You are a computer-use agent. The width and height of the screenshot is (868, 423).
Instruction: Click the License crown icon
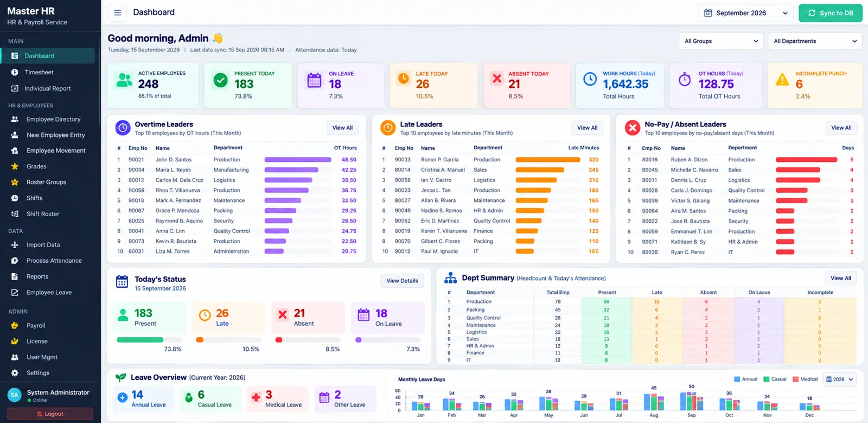15,342
